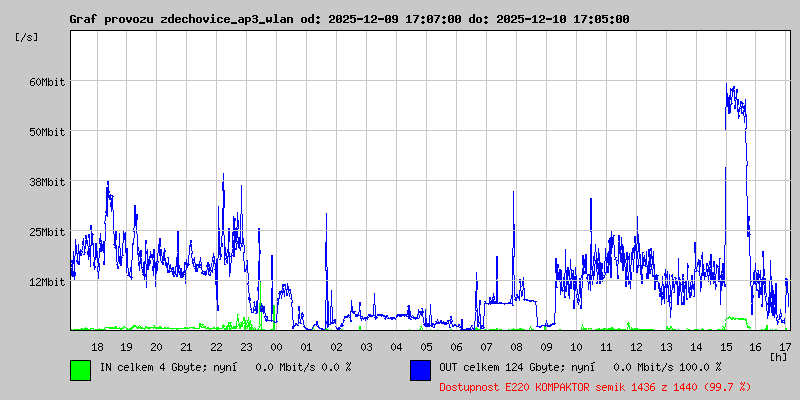Click the end date '2025-12-10 17:05:00' in title
The image size is (800, 400).
pos(563,20)
